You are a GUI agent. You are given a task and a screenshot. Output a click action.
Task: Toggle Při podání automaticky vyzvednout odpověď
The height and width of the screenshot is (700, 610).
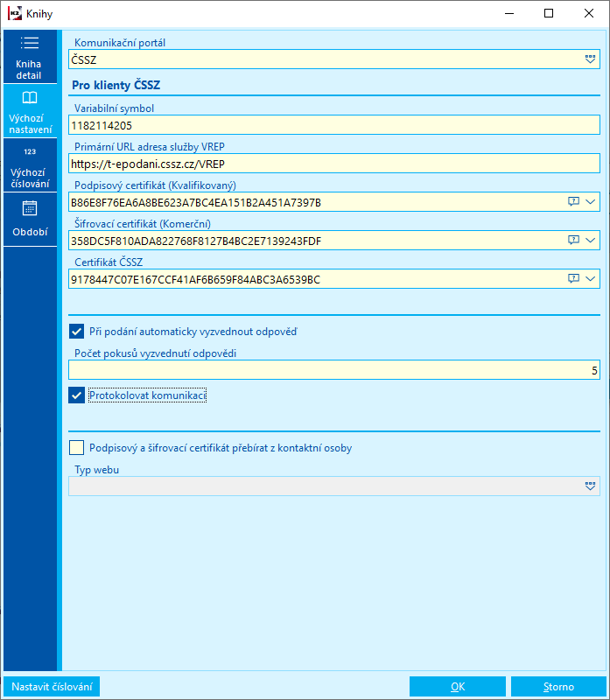click(77, 332)
